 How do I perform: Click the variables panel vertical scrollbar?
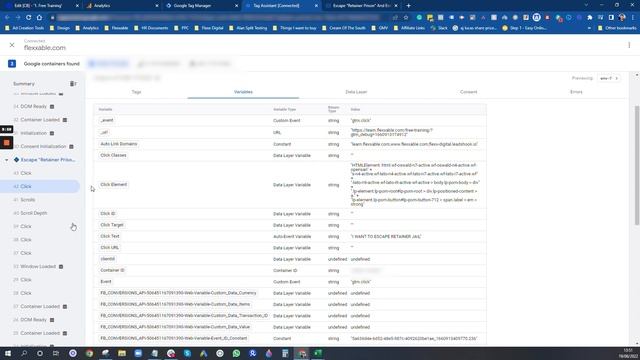(637, 165)
